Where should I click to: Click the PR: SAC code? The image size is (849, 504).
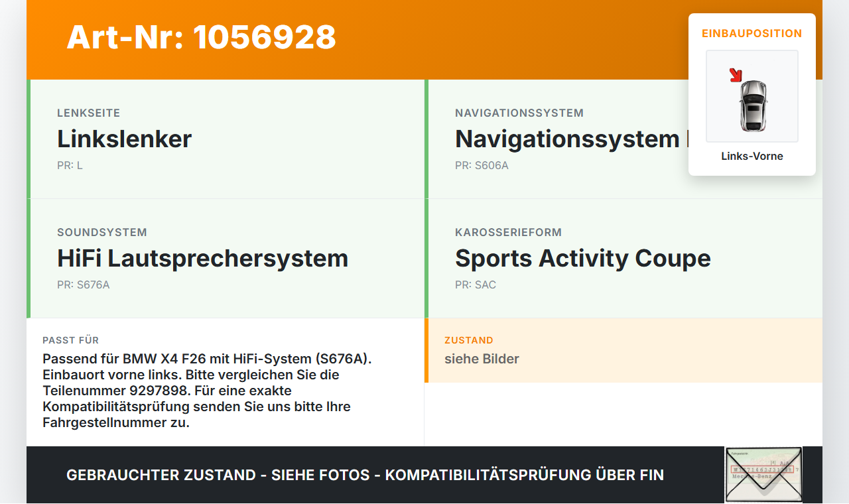[476, 284]
